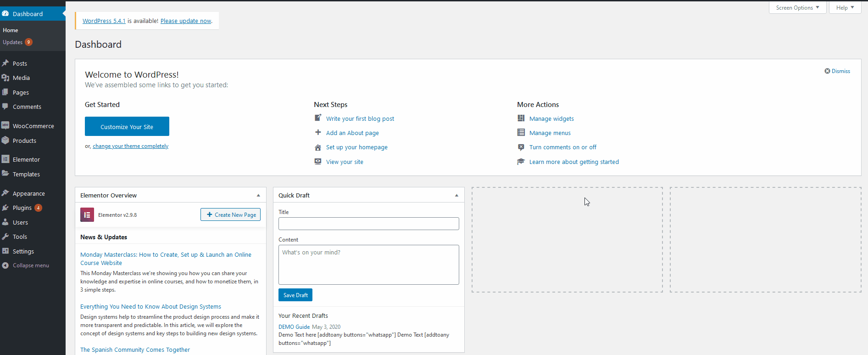The height and width of the screenshot is (355, 868).
Task: Click the Tools wrench icon
Action: click(x=6, y=237)
